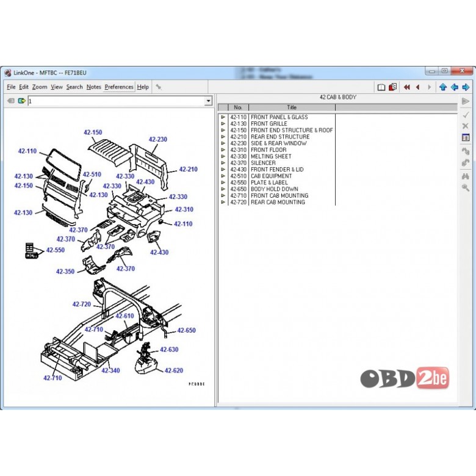Click the gray send triangle icon in side toolbar
The width and height of the screenshot is (476, 476).
(466, 101)
